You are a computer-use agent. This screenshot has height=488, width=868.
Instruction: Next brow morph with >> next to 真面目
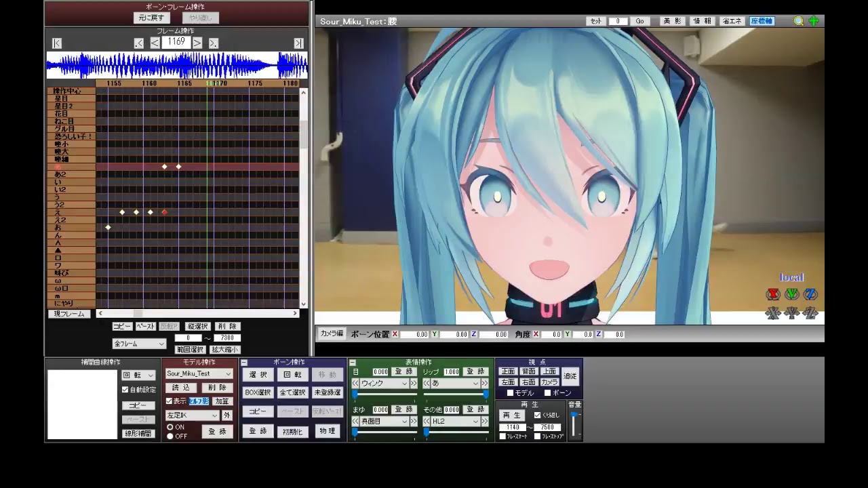pos(414,422)
